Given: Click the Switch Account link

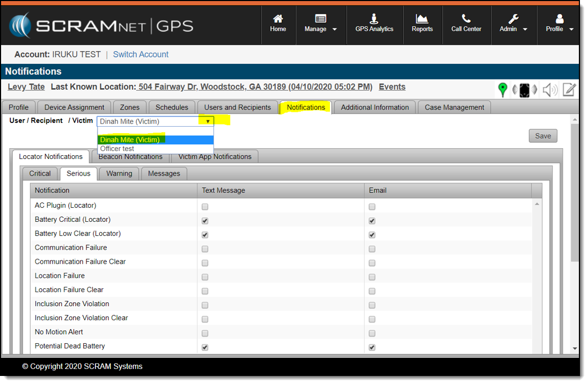Looking at the screenshot, I should click(x=141, y=54).
